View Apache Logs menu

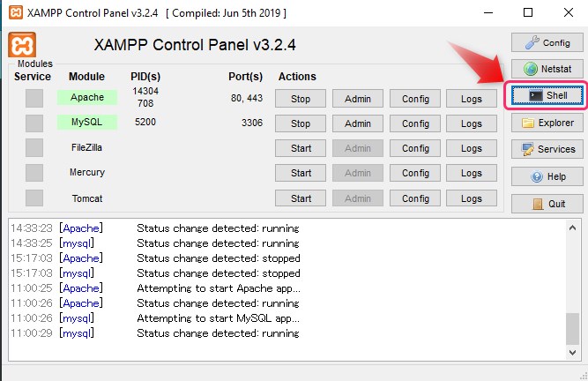tap(472, 99)
